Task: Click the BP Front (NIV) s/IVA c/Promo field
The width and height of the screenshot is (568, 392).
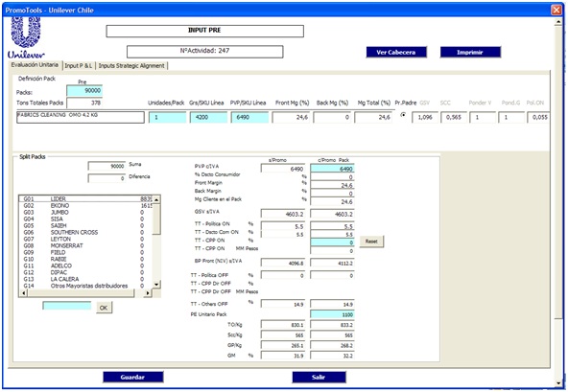Action: point(332,264)
